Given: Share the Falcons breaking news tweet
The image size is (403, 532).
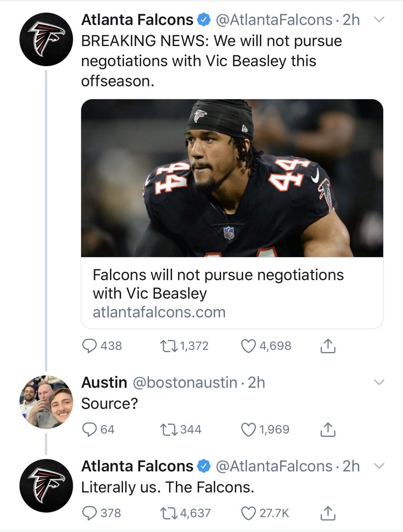Looking at the screenshot, I should click(x=327, y=346).
